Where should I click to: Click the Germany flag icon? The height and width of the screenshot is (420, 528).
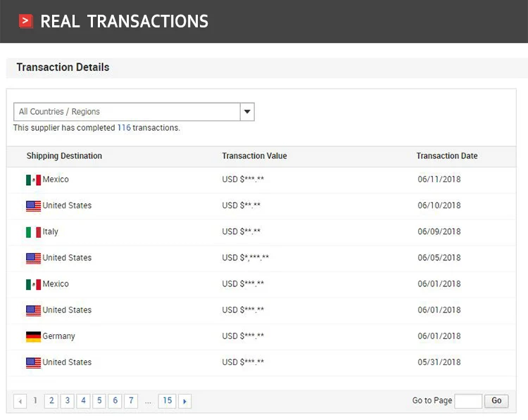(33, 336)
